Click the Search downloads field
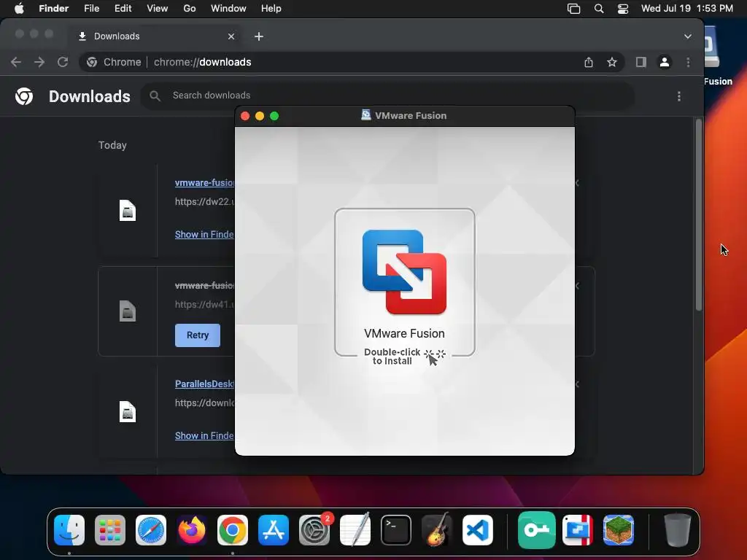Image resolution: width=747 pixels, height=560 pixels. 387,96
